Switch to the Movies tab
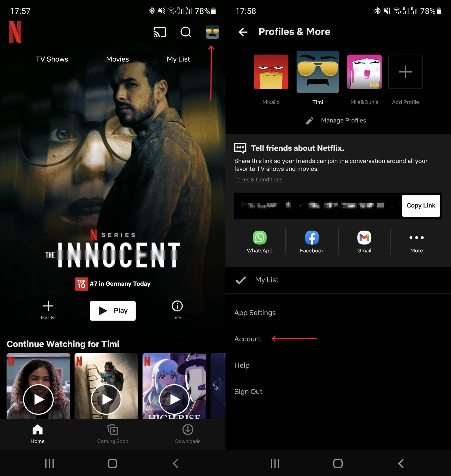 click(x=117, y=59)
